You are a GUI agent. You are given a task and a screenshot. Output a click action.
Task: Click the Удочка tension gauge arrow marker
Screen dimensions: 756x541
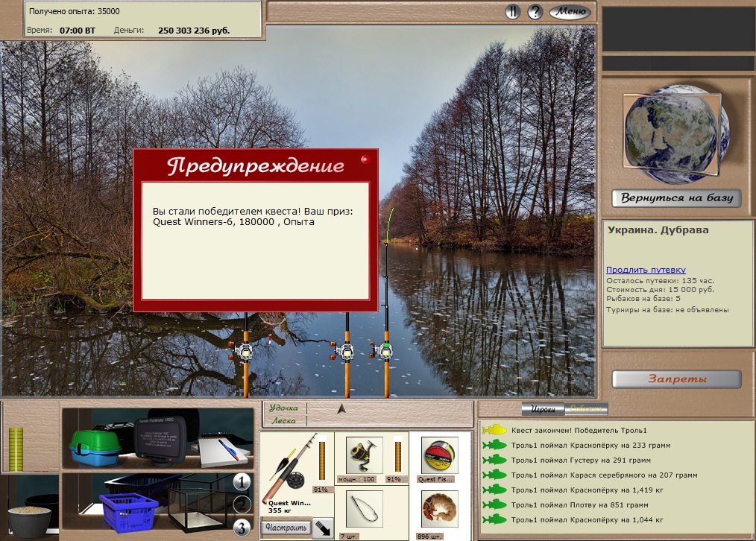341,409
